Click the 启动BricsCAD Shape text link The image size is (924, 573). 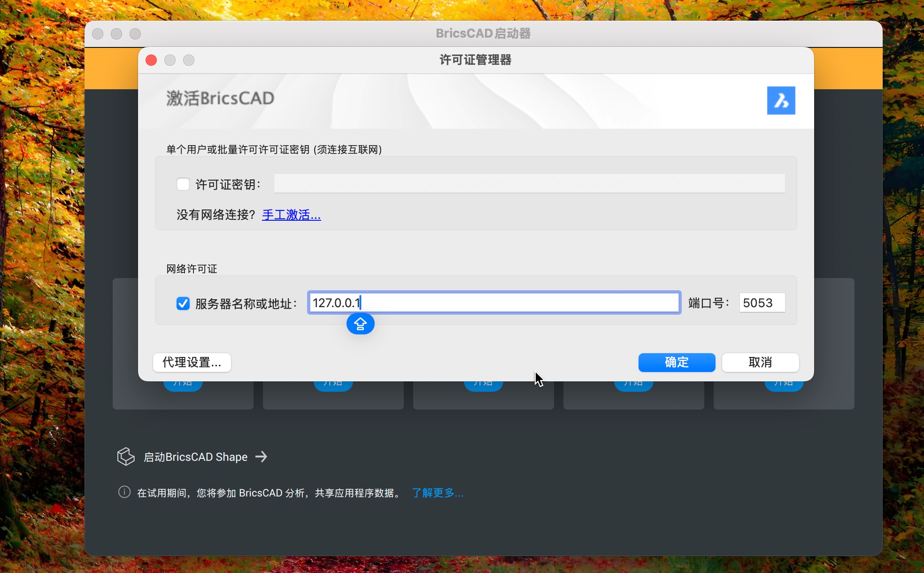pos(195,457)
